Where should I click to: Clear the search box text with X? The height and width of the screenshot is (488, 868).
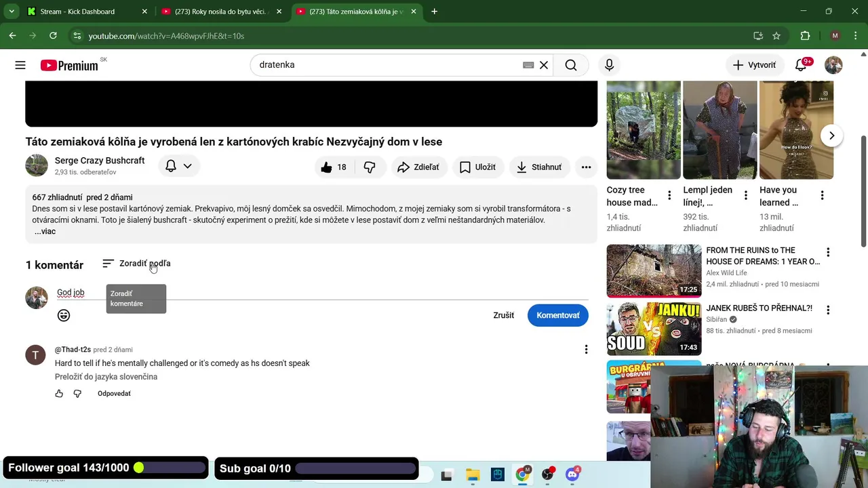pos(544,65)
